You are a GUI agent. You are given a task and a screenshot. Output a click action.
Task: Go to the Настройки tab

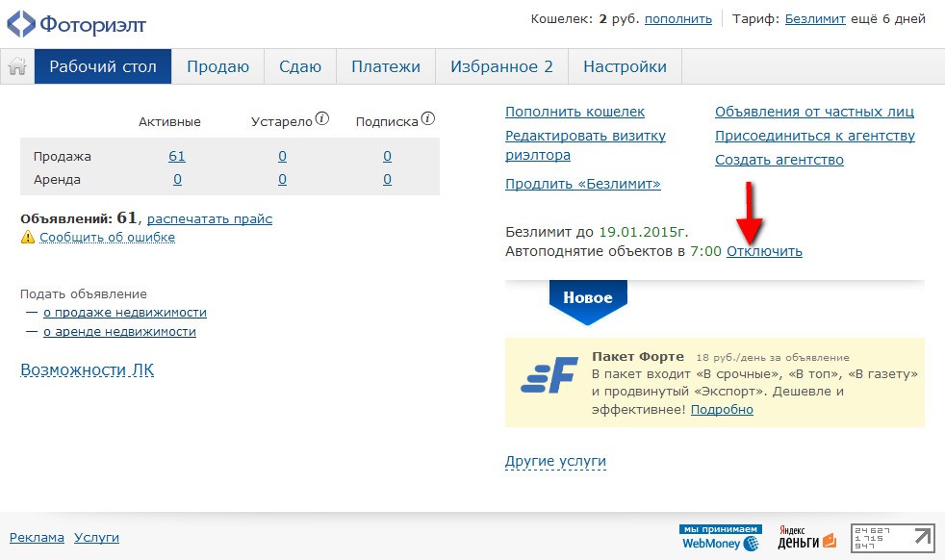[625, 67]
